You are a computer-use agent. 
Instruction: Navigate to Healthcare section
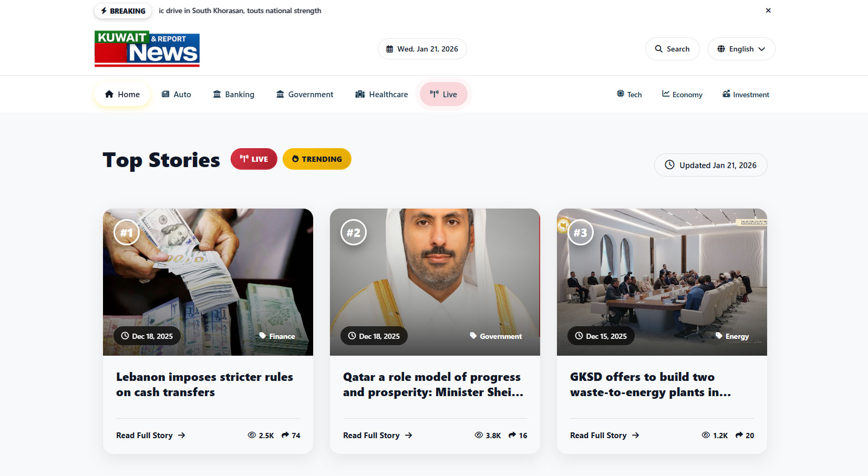pyautogui.click(x=381, y=95)
